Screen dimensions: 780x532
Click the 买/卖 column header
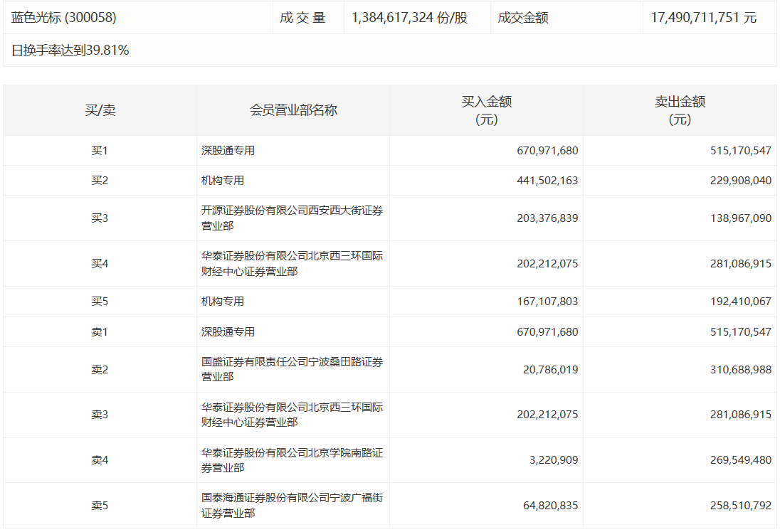tap(99, 110)
